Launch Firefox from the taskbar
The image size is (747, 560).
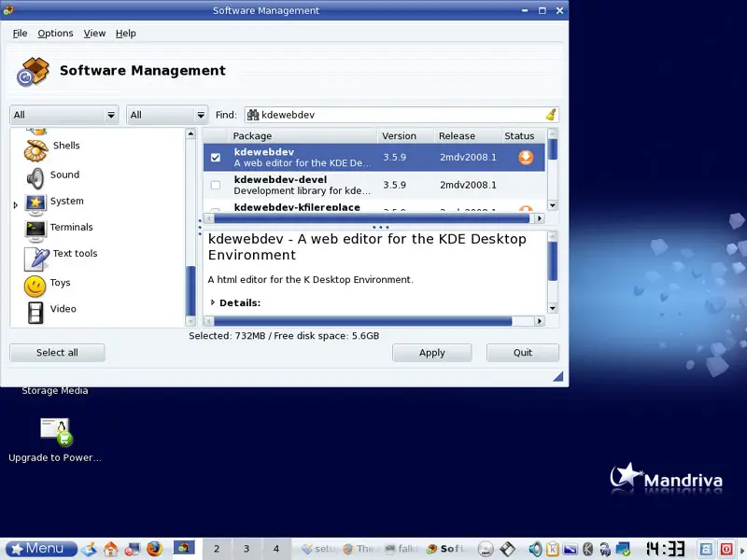pyautogui.click(x=154, y=549)
